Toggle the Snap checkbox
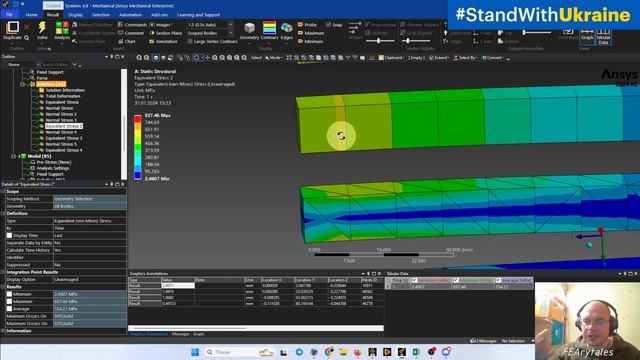 point(329,25)
